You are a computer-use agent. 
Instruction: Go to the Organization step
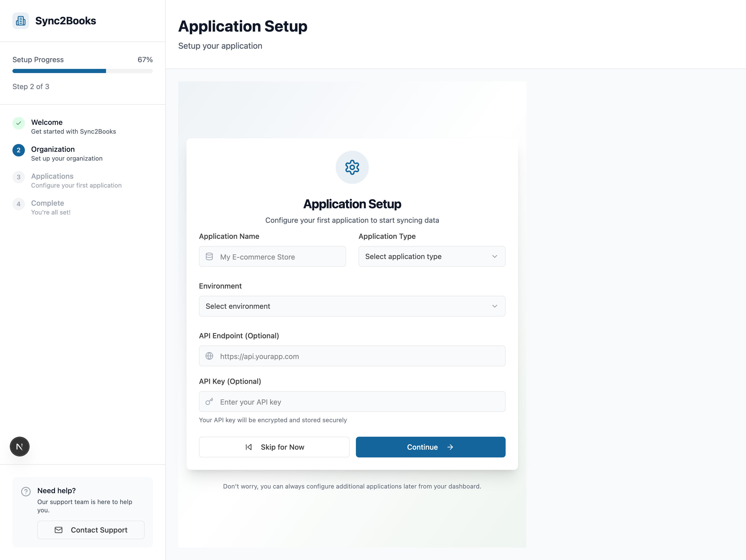click(83, 153)
